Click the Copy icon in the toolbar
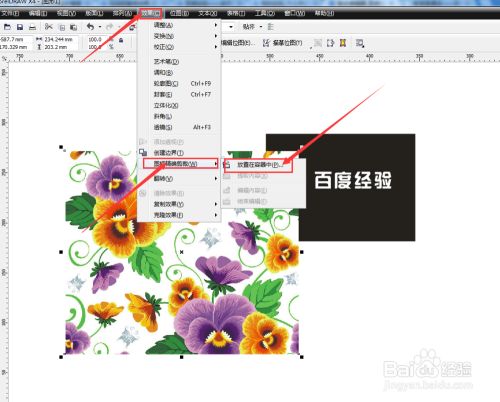 click(x=62, y=27)
